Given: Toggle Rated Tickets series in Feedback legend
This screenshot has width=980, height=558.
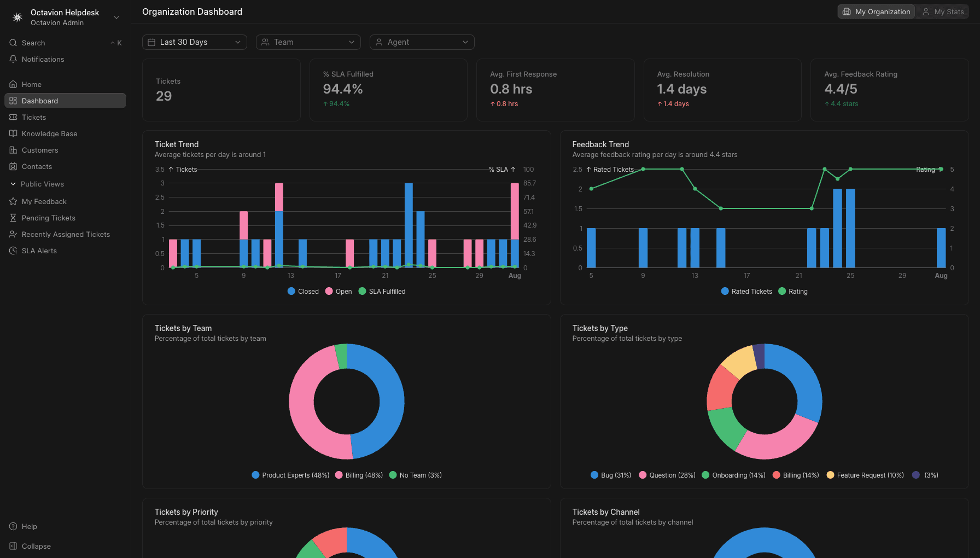Looking at the screenshot, I should click(x=746, y=292).
